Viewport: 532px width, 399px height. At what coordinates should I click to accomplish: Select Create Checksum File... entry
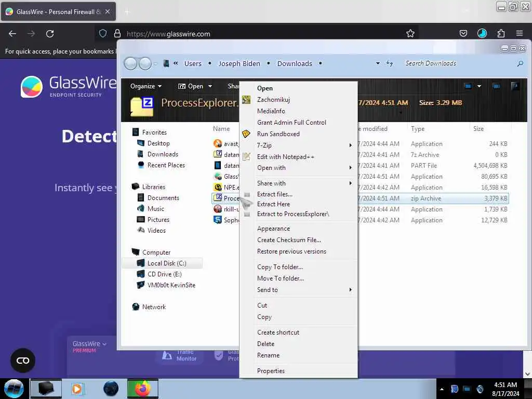(289, 240)
